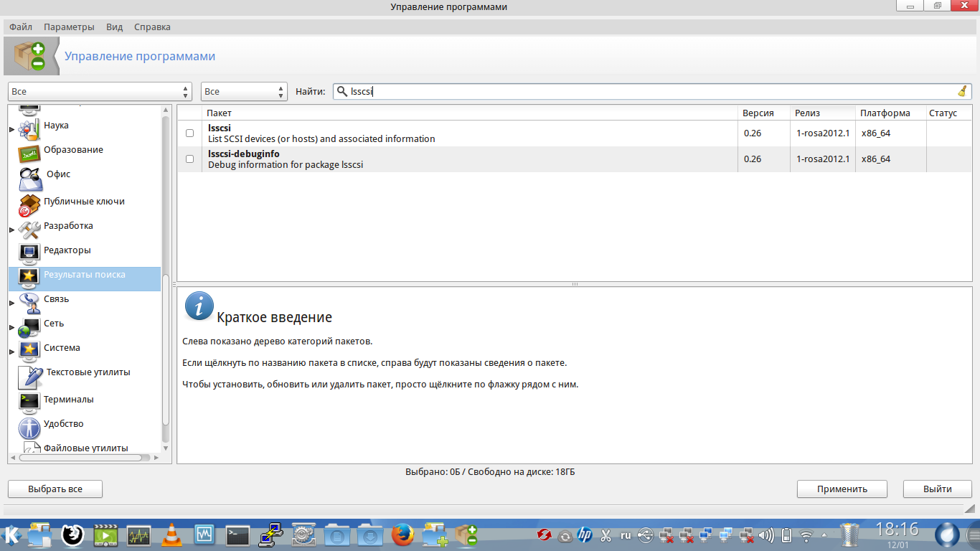Tick the checkbox for the lsscsi package

(x=189, y=133)
